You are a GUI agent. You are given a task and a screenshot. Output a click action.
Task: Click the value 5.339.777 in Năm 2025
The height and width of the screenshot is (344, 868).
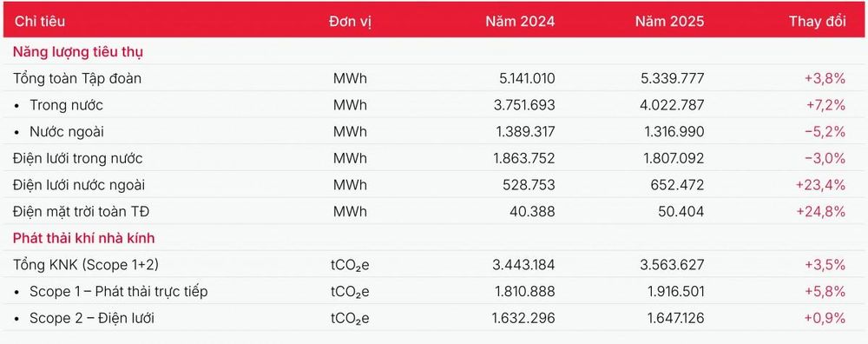[x=672, y=79]
